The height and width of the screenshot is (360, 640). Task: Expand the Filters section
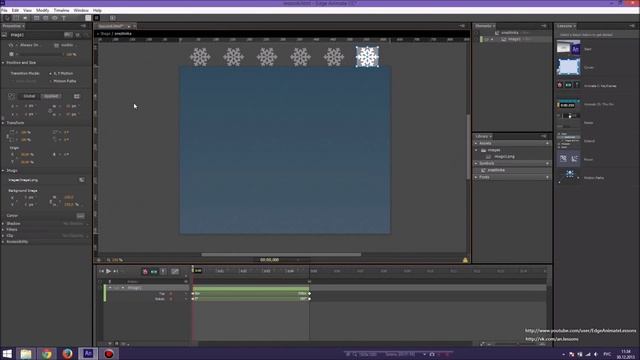pyautogui.click(x=3, y=230)
